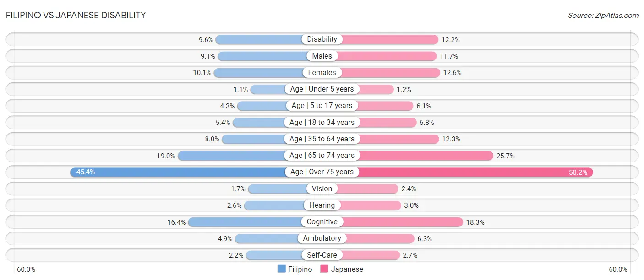
Task: Click the Self-Care category label
Action: tap(322, 255)
